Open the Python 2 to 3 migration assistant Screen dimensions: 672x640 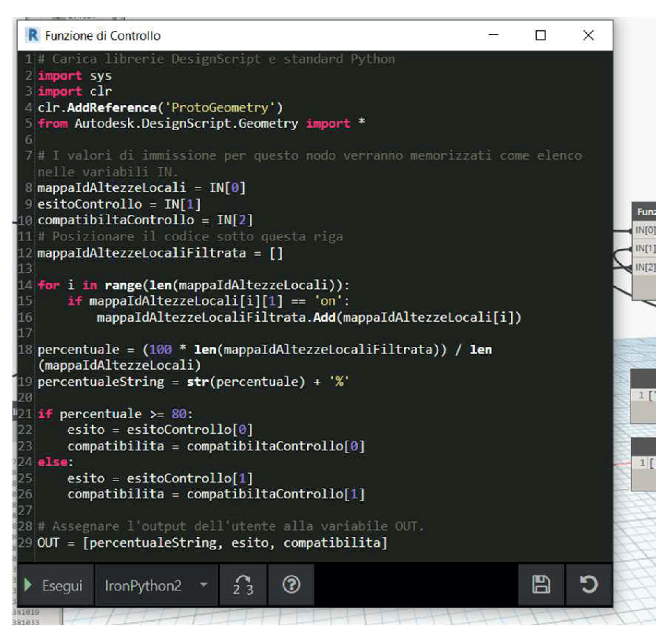(x=243, y=585)
